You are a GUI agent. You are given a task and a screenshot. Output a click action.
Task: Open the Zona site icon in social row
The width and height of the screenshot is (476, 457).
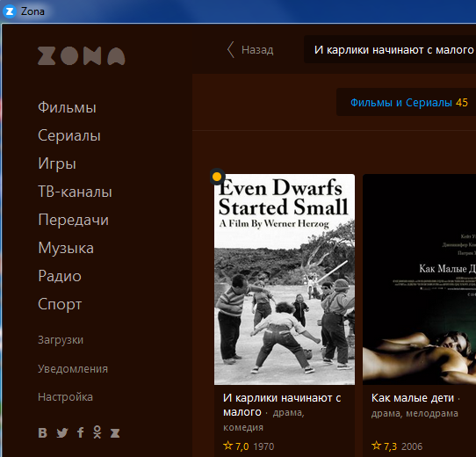(x=115, y=432)
